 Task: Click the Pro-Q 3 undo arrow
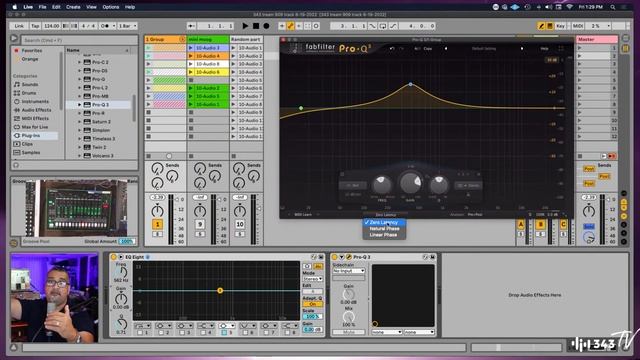tap(392, 49)
